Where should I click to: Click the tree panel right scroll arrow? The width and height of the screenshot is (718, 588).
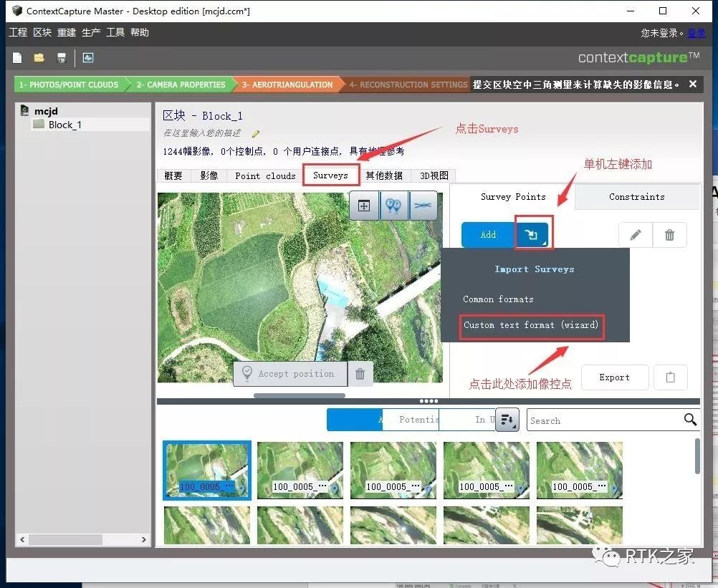click(x=144, y=539)
